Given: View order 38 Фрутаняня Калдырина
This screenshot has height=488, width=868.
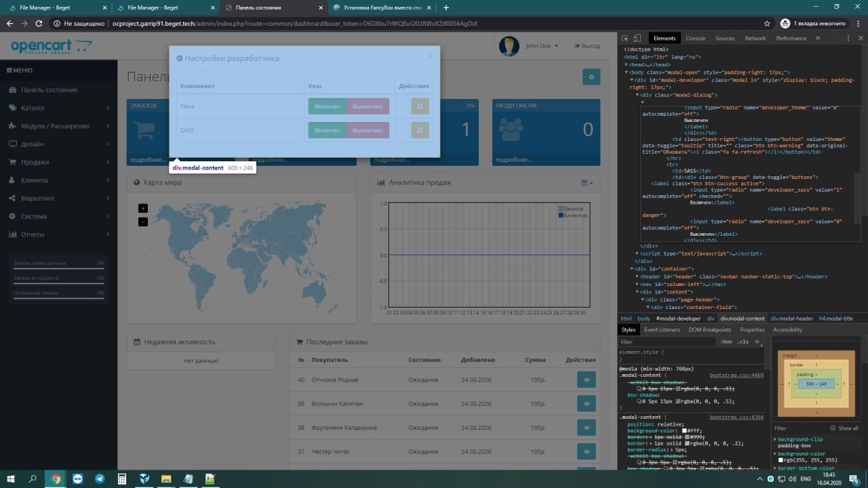Looking at the screenshot, I should 587,428.
